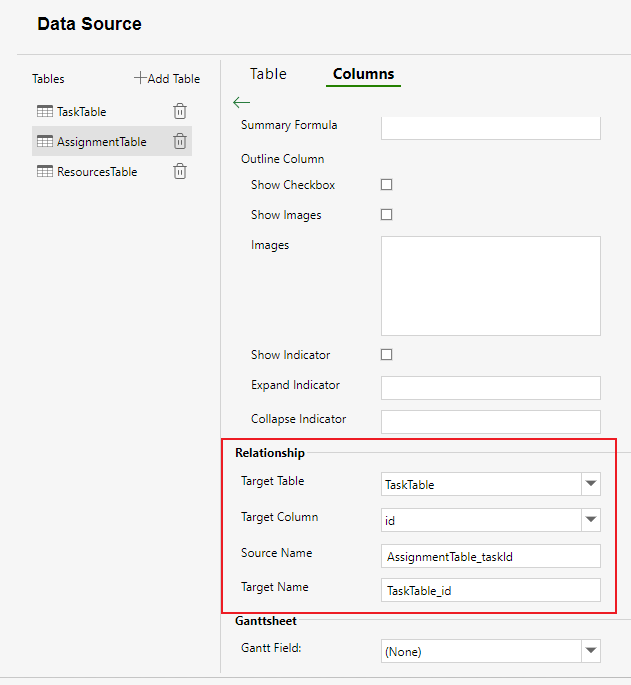
Task: Enable the Show Indicator checkbox
Action: 386,355
